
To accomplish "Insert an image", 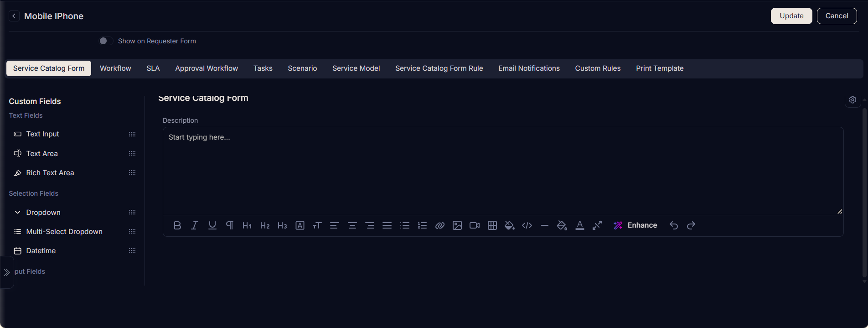I will coord(457,225).
